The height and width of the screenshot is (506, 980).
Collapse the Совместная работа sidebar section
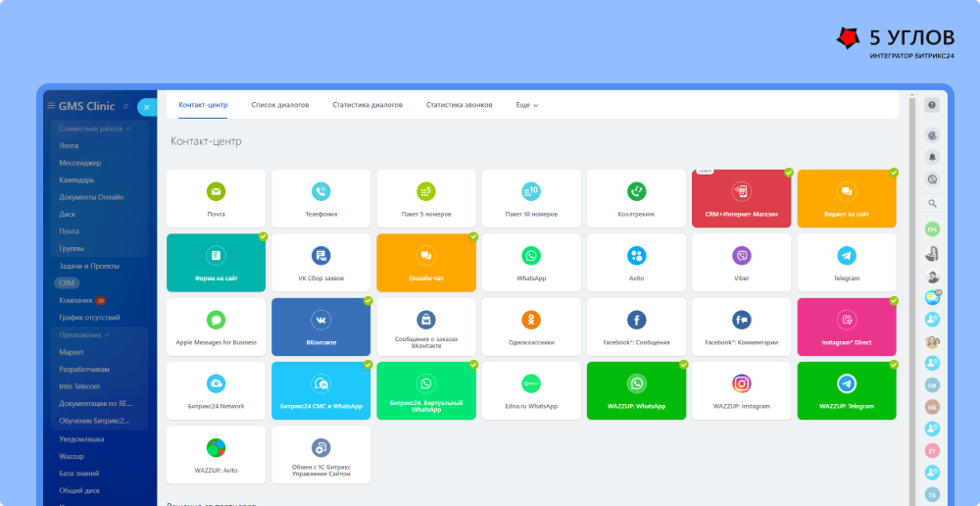click(128, 128)
